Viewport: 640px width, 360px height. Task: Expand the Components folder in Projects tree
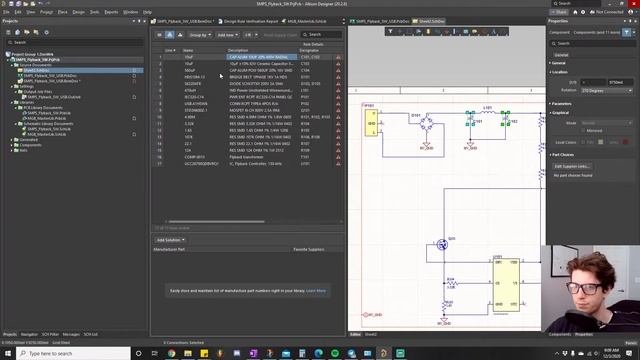11,145
